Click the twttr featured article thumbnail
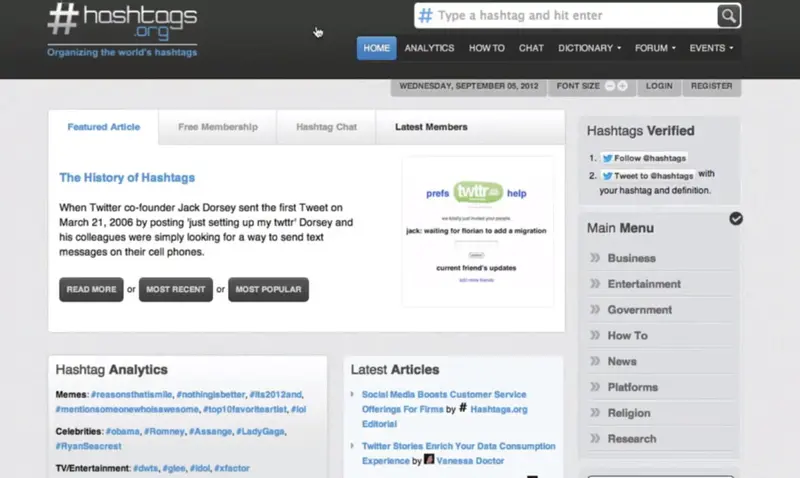 coord(477,232)
